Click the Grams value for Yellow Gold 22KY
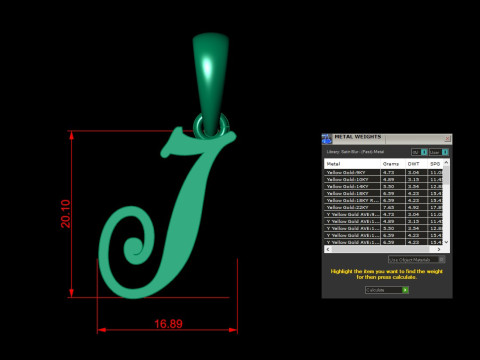The height and width of the screenshot is (360, 480). click(389, 207)
